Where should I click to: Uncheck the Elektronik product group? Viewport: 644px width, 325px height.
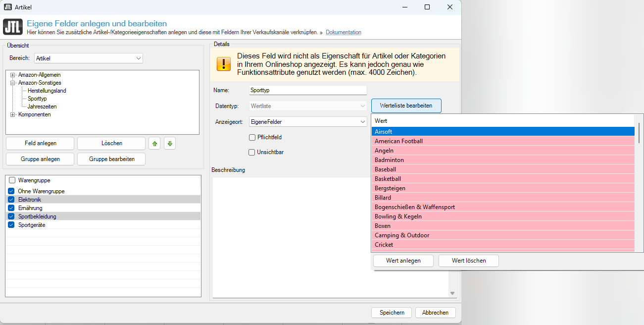(11, 200)
